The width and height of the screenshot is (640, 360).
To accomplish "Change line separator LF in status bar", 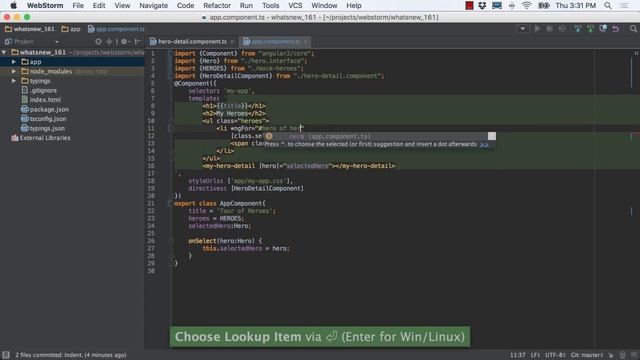I will coord(535,355).
